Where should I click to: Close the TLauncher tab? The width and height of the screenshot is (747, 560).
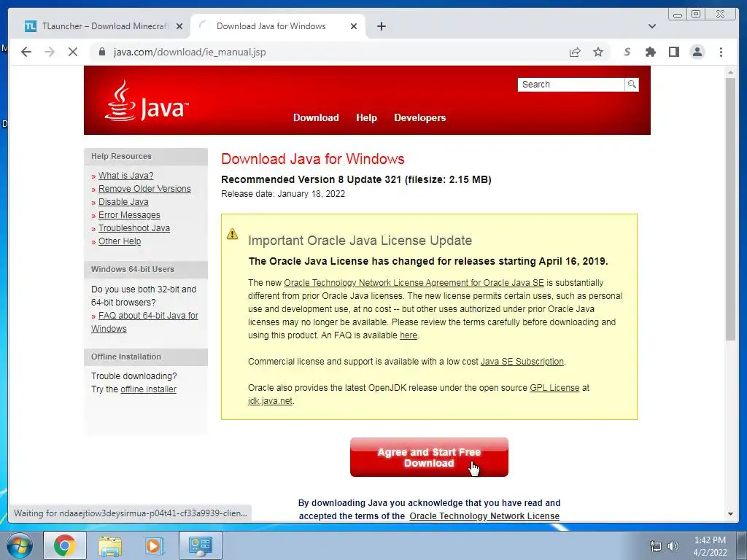pos(179,26)
